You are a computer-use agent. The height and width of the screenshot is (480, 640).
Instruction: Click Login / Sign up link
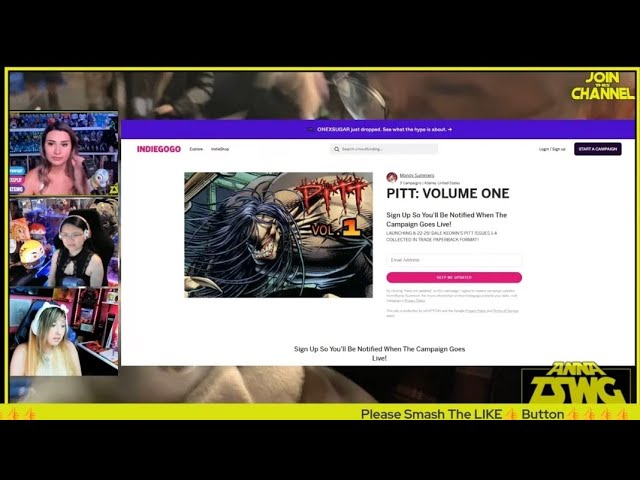click(x=552, y=149)
